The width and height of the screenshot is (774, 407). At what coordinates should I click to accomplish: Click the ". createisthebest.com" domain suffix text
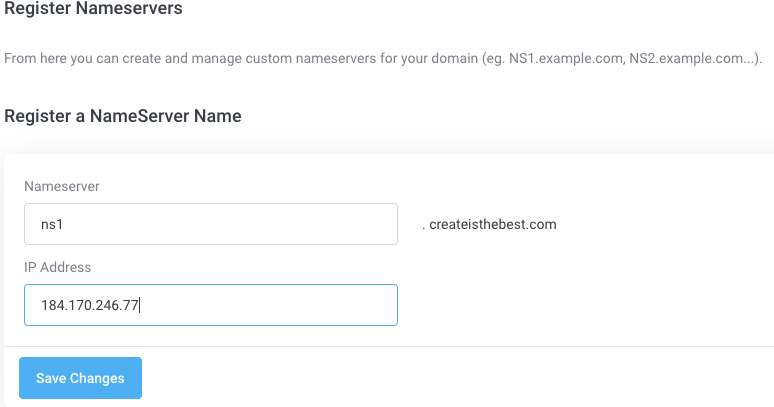tap(489, 225)
